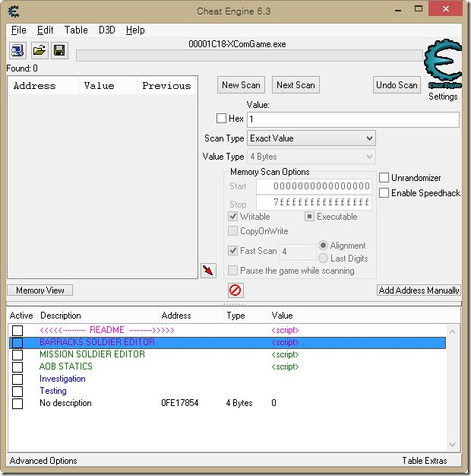
Task: Select the AOB STATICS entry
Action: [66, 367]
